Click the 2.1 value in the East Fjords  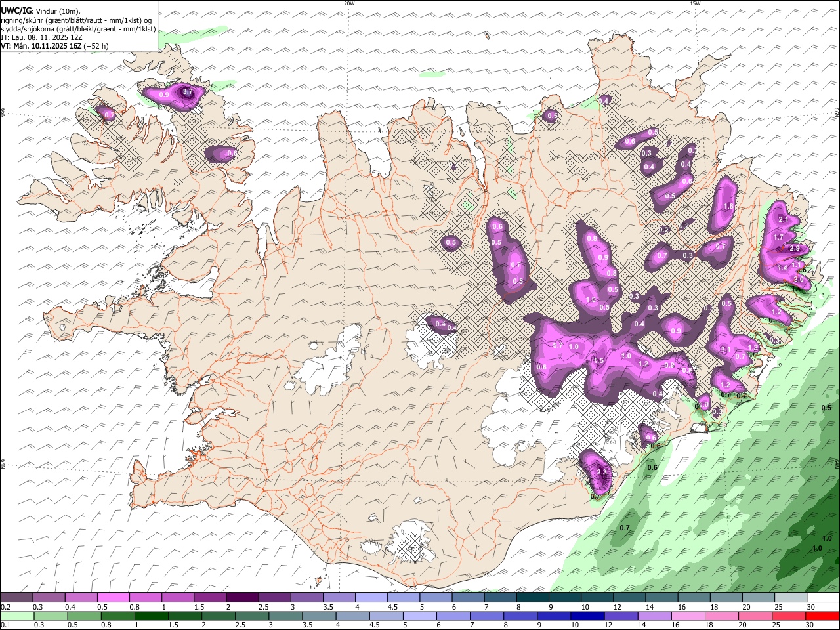782,219
